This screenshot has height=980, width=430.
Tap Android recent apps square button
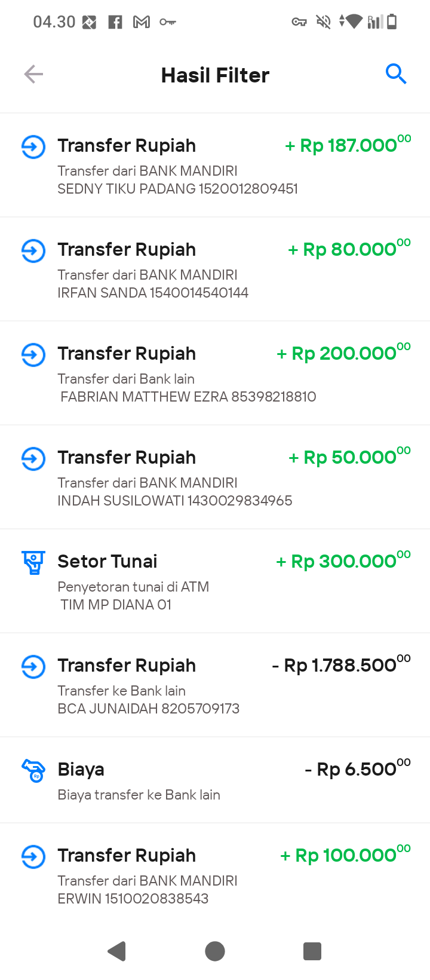click(312, 951)
